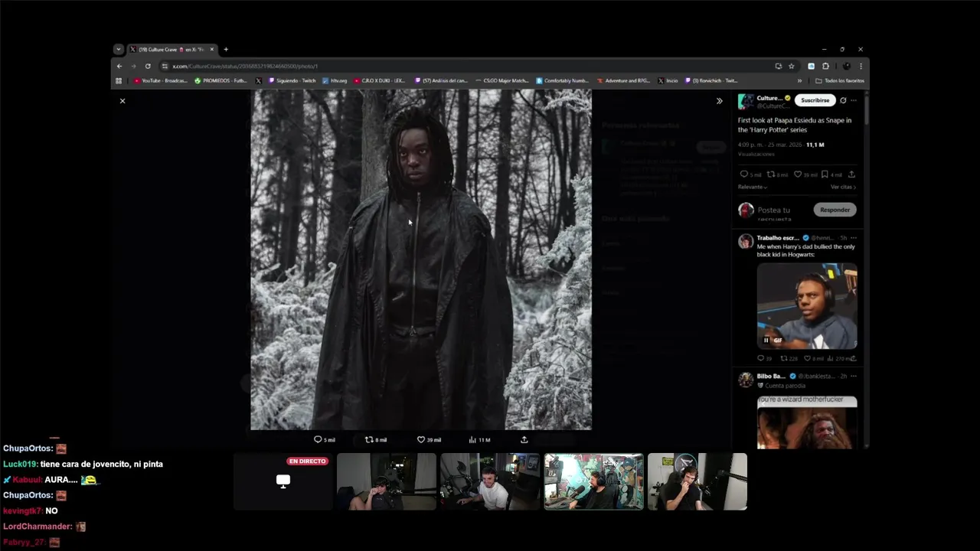This screenshot has height=551, width=980.
Task: Select the EN DIRECTO stream tile
Action: 283,481
